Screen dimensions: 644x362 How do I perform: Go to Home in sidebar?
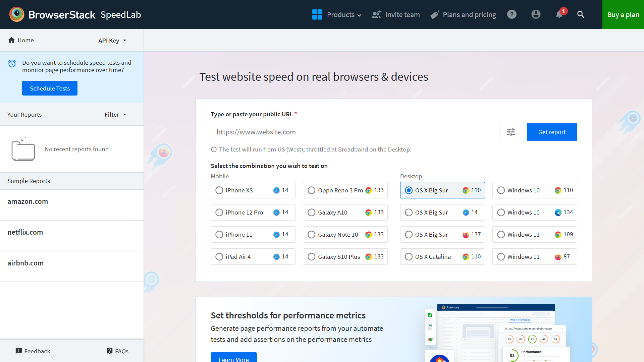pos(21,40)
